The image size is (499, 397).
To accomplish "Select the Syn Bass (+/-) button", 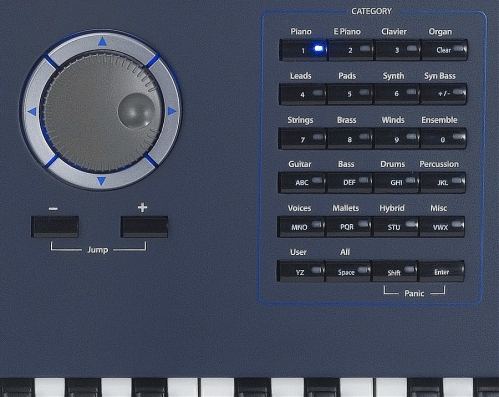I will point(444,94).
